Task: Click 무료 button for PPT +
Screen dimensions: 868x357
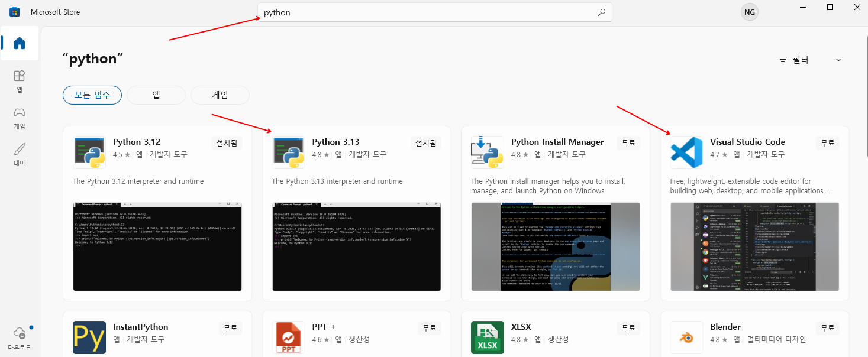Action: coord(430,327)
